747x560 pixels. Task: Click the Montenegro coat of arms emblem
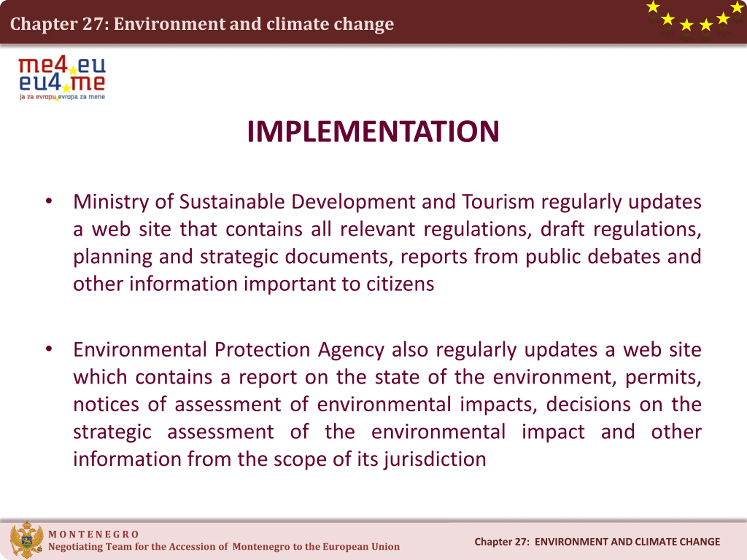coord(27,540)
